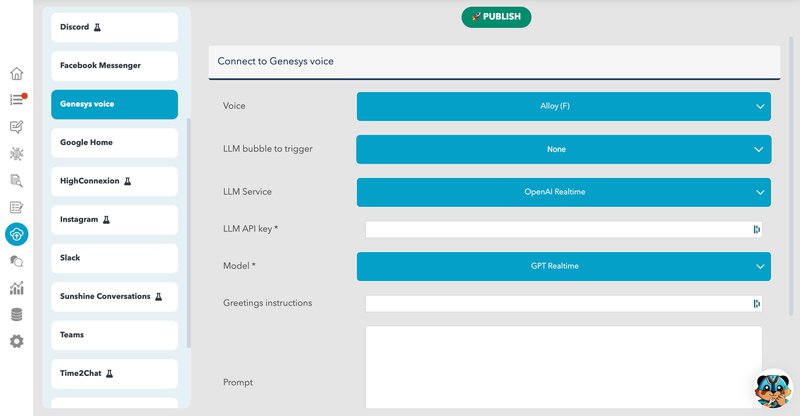800x416 pixels.
Task: Click the beaker icon next to Instagram
Action: (106, 219)
